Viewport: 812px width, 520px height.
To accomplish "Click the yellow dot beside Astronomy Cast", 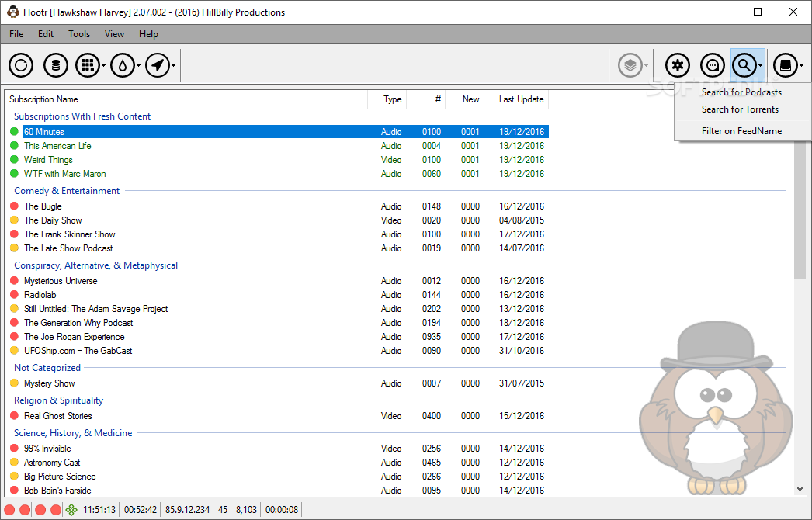I will [15, 463].
